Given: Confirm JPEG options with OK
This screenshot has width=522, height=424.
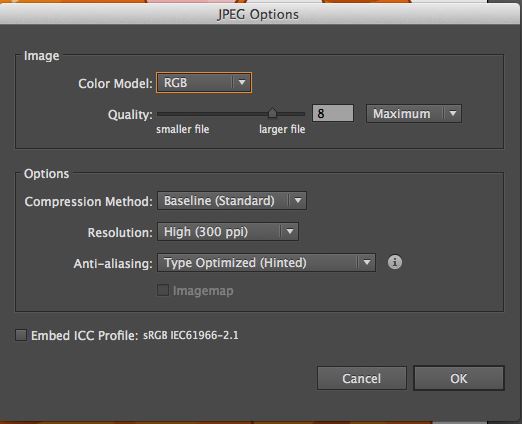Looking at the screenshot, I should click(x=459, y=378).
